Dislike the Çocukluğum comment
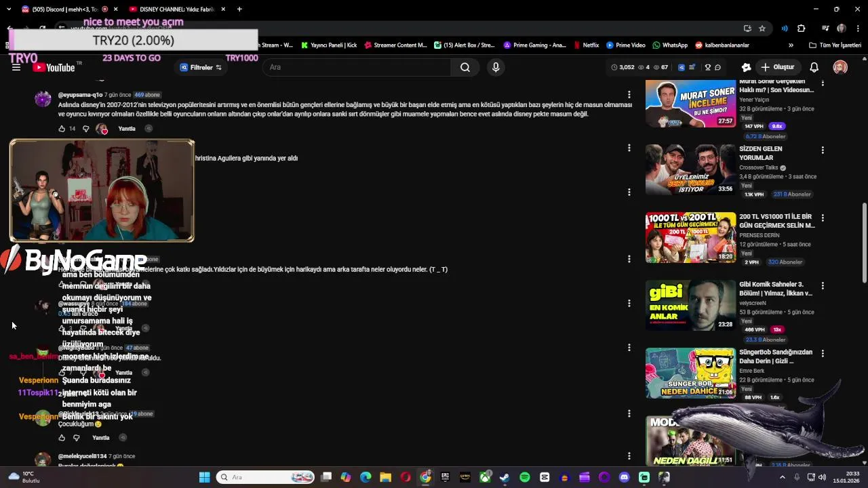The width and height of the screenshot is (868, 488). pos(76,438)
